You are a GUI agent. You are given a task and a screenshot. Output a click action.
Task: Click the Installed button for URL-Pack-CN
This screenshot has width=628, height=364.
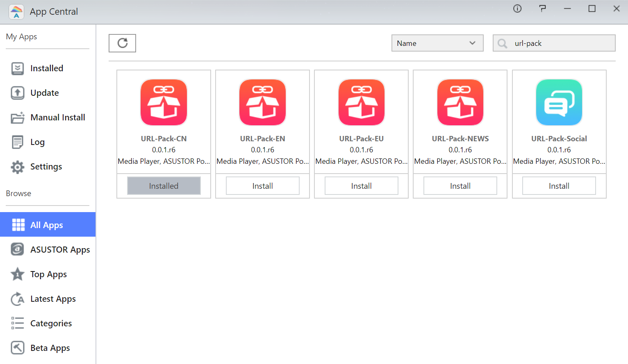point(164,186)
